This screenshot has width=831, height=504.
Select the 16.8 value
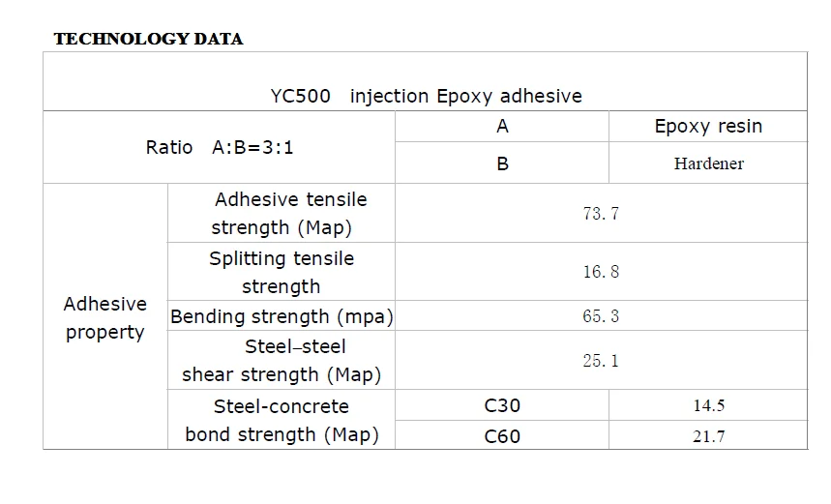click(601, 272)
